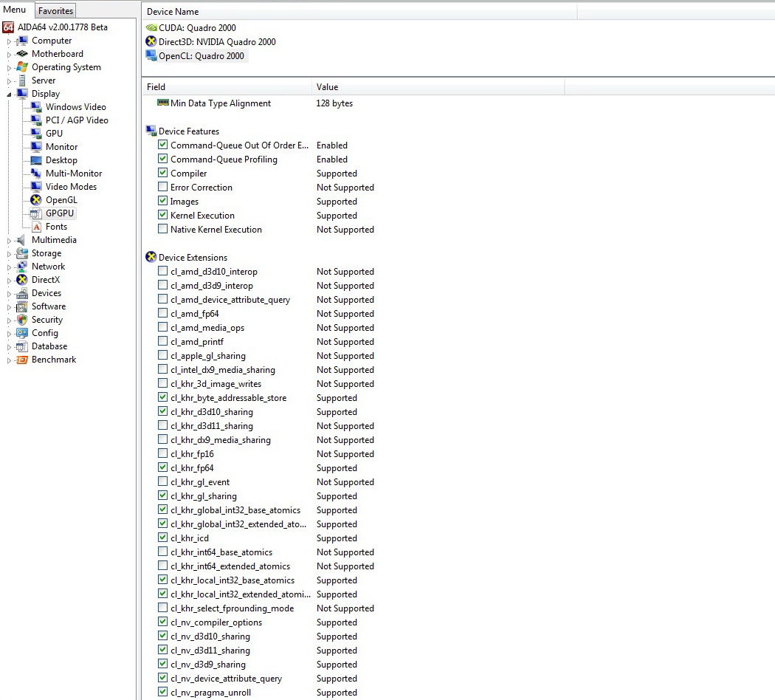Toggle Command-Queue Out Of Order checkbox
The image size is (775, 700).
click(162, 145)
